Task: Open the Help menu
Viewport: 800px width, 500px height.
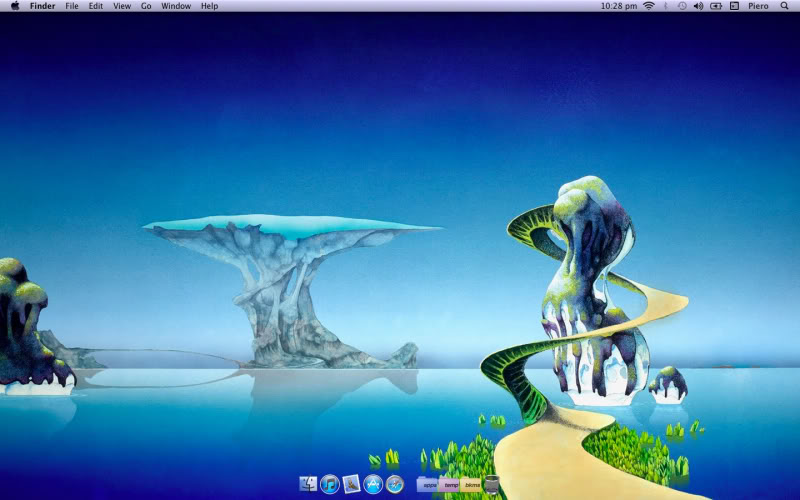Action: 209,6
